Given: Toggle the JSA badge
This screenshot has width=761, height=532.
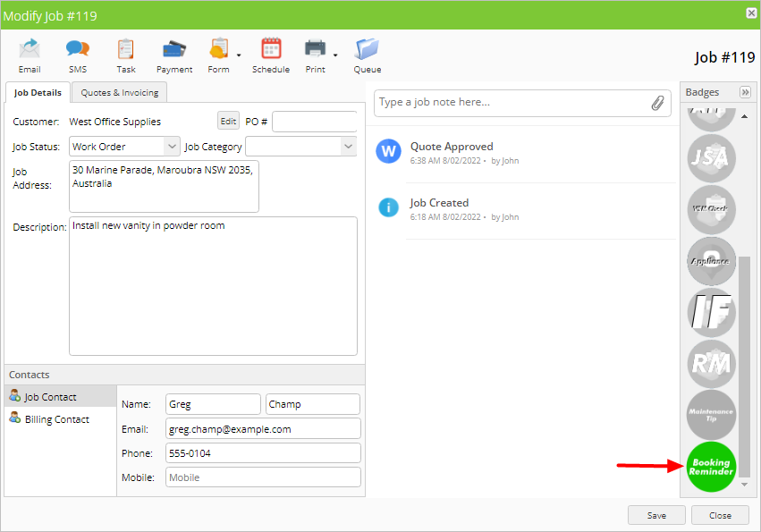Looking at the screenshot, I should point(712,158).
